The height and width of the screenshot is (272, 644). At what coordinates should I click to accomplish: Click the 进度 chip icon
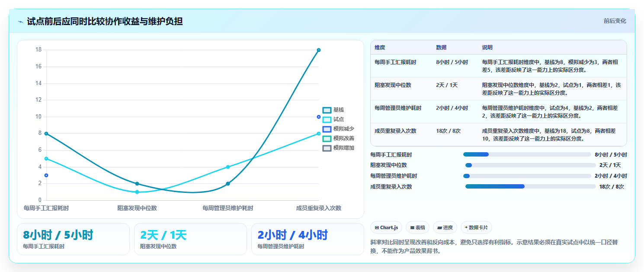pos(439,227)
